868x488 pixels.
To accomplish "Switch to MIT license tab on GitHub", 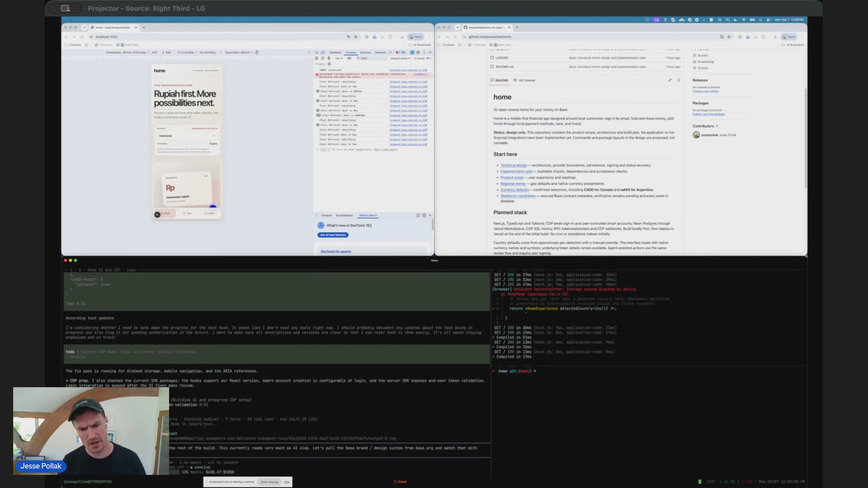I will [x=524, y=80].
